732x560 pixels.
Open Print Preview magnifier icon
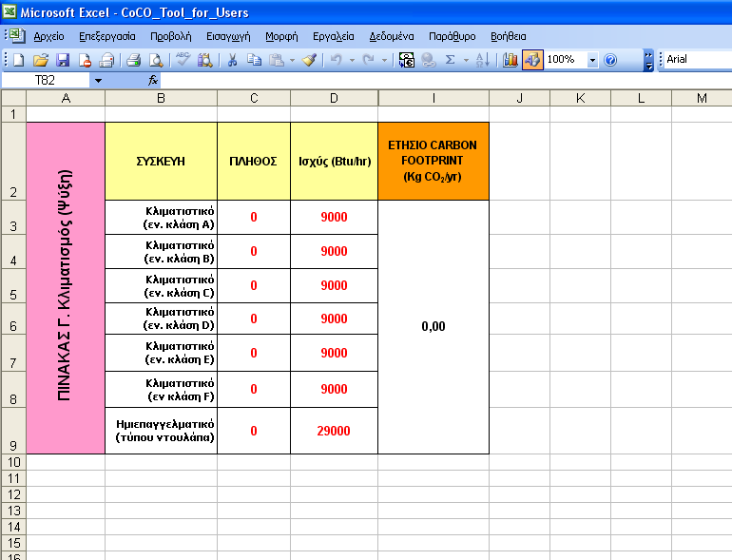156,60
